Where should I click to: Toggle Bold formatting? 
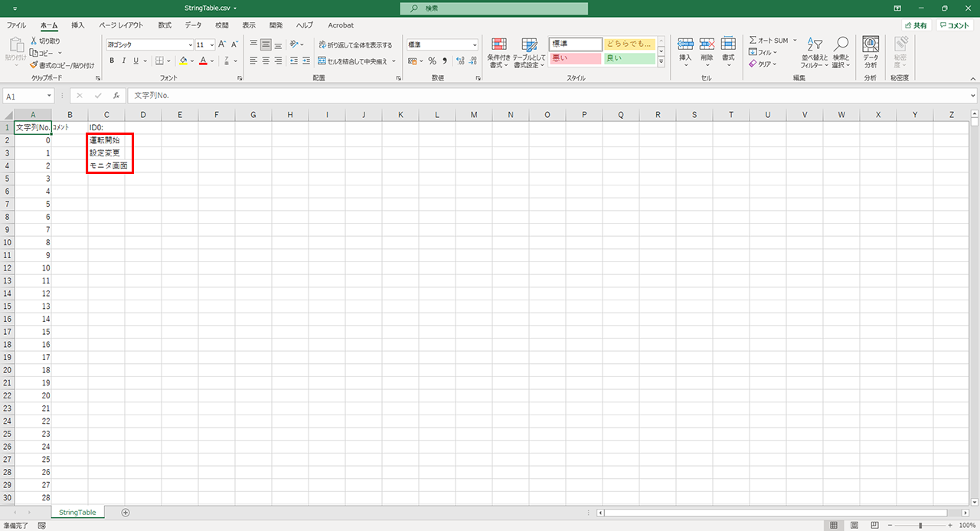point(112,61)
